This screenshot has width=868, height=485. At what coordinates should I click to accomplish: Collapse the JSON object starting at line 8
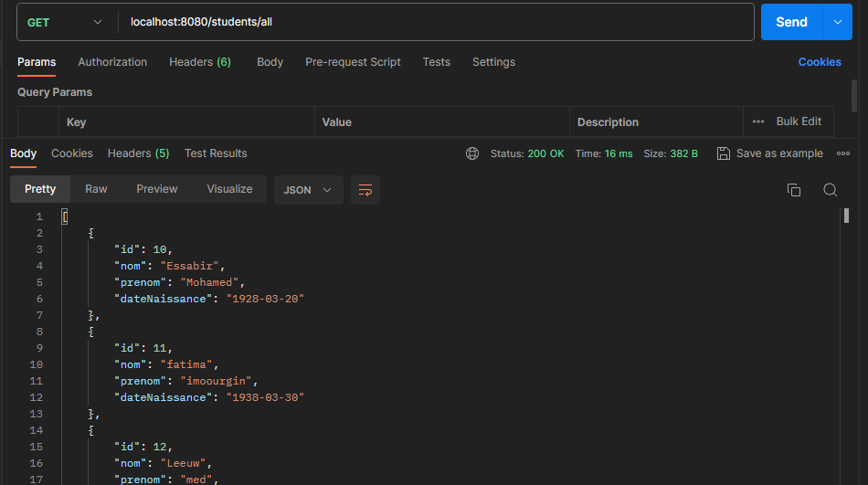91,332
